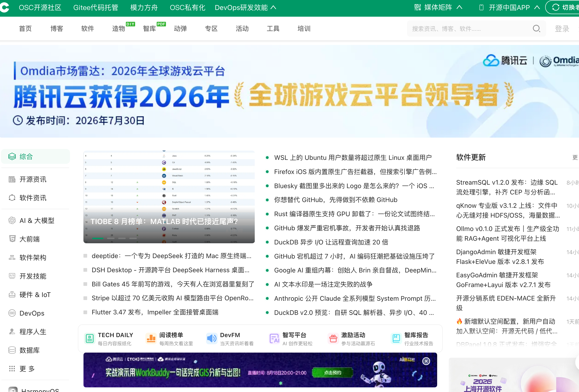
Task: Open Anthropic 公开 Claude System Prompt article
Action: click(x=355, y=298)
